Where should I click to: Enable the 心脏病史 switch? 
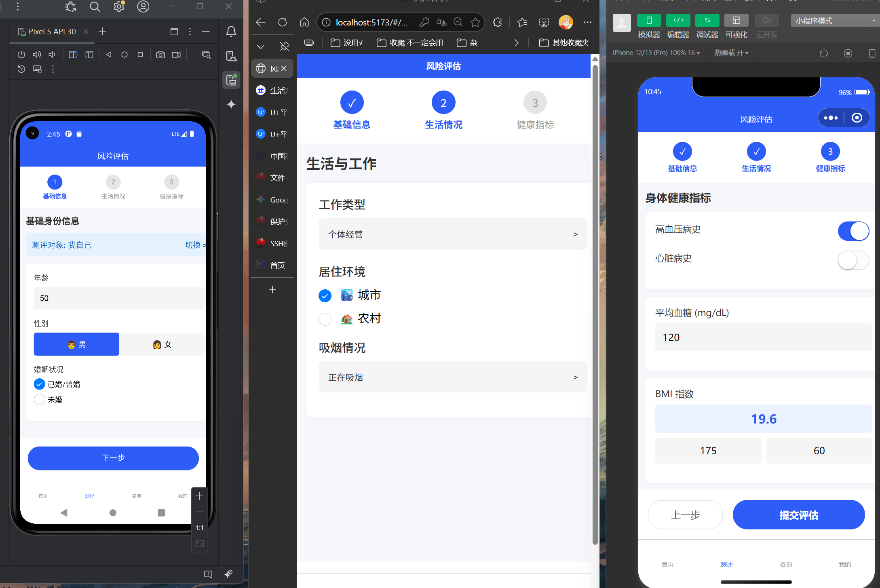coord(853,260)
